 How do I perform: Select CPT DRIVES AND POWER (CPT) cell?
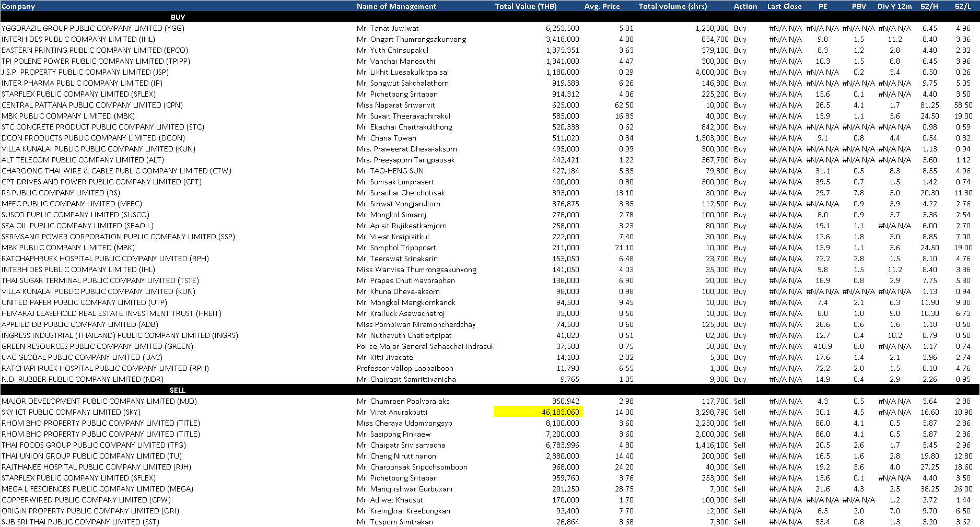click(101, 182)
